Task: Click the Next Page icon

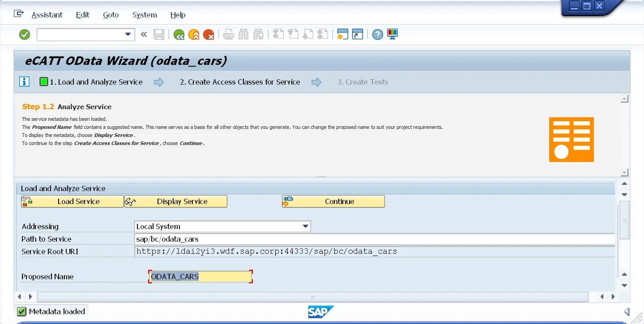Action: click(308, 34)
